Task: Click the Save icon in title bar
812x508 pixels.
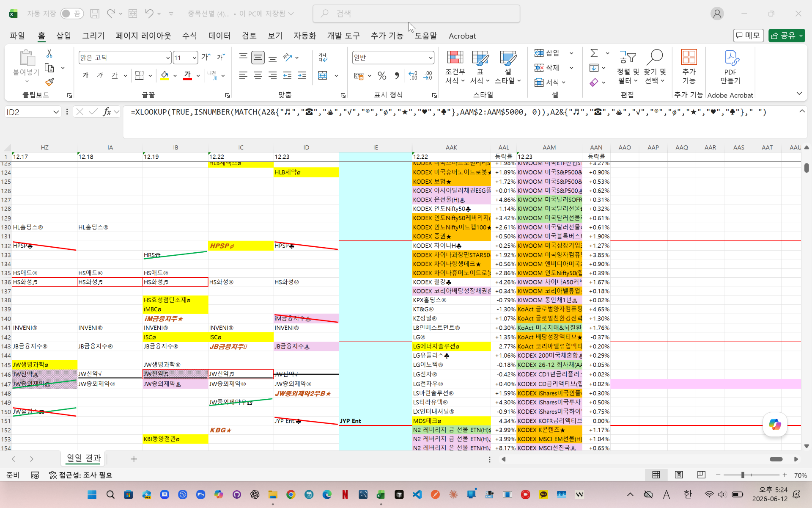Action: point(95,14)
